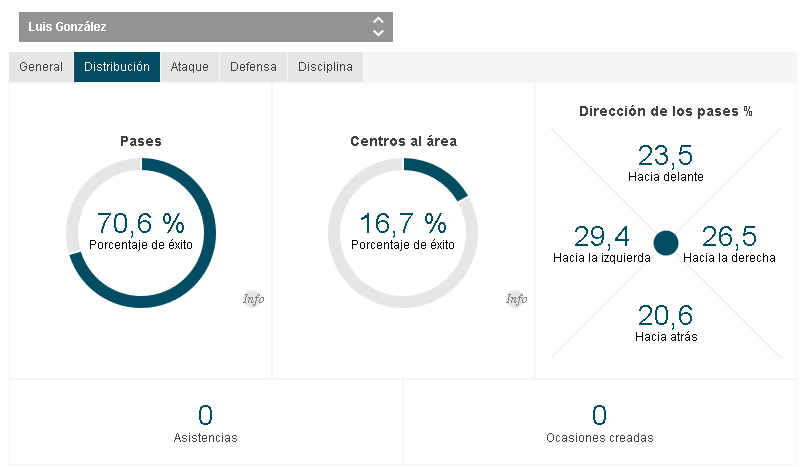Click the Pases heading
This screenshot has width=806, height=467.
[141, 141]
